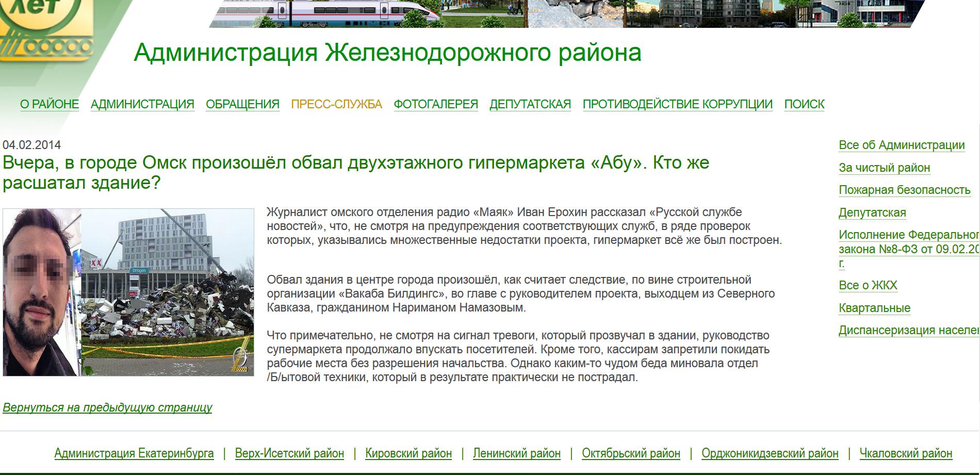
Task: Go to 'Обращения' section
Action: (242, 104)
